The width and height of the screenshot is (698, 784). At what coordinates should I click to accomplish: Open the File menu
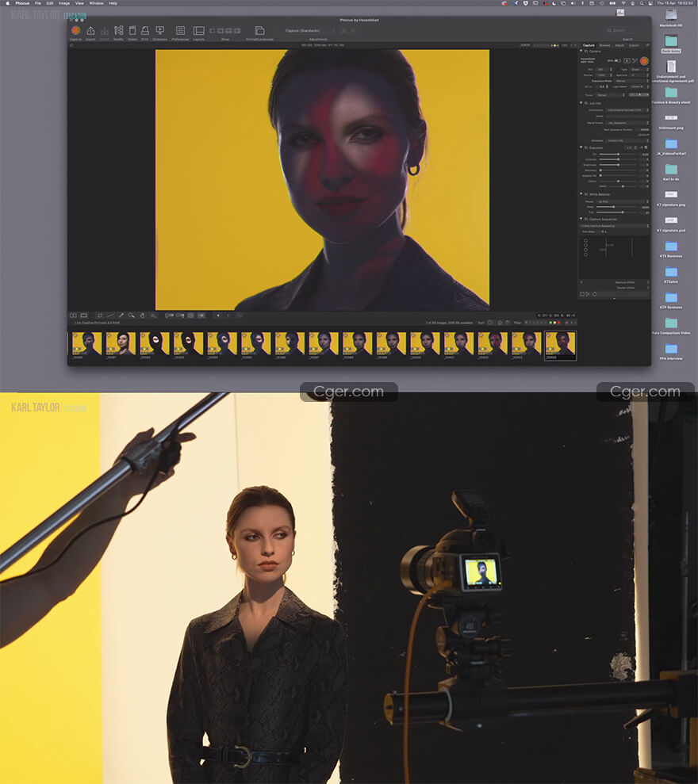click(37, 3)
